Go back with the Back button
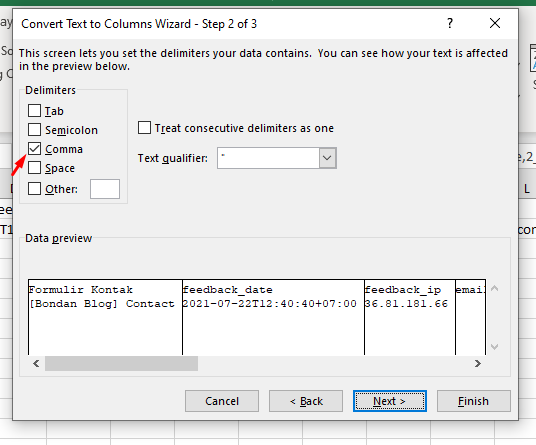This screenshot has height=445, width=536. [306, 401]
